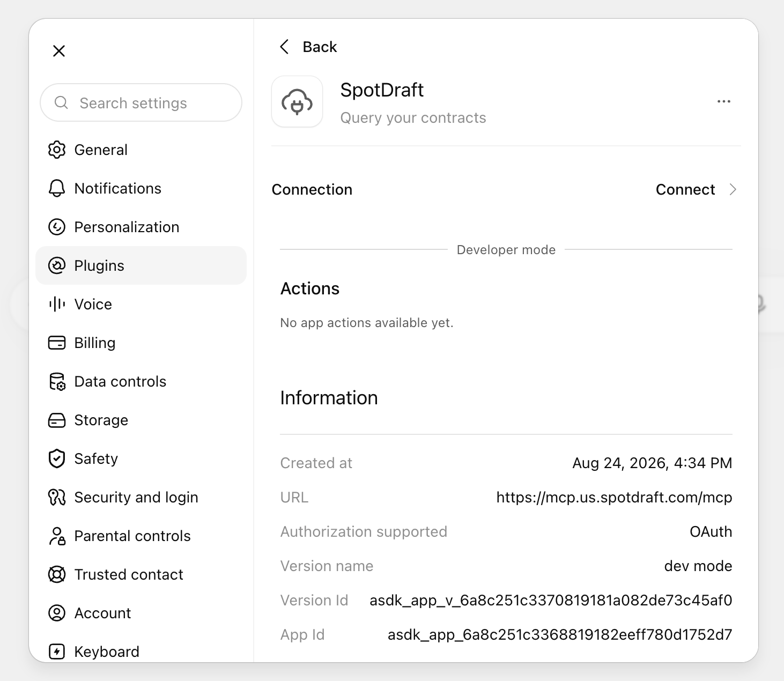Image resolution: width=784 pixels, height=681 pixels.
Task: Click the Billing card icon
Action: pos(57,343)
